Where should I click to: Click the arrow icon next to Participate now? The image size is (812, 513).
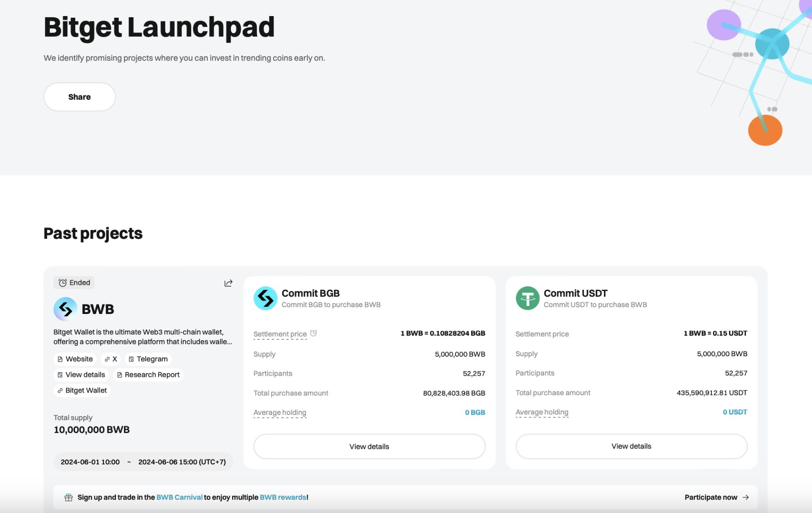point(746,497)
